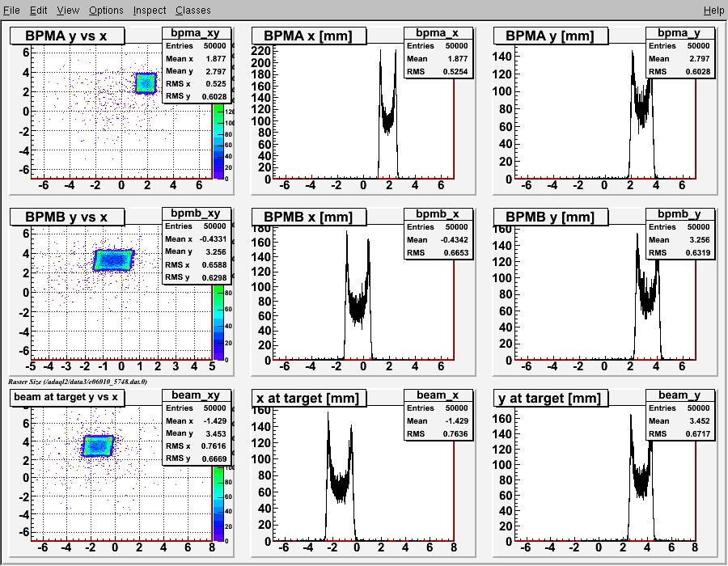Select the 'x at target [mm]' title box
Screen dimensions: 728x566
(308, 398)
